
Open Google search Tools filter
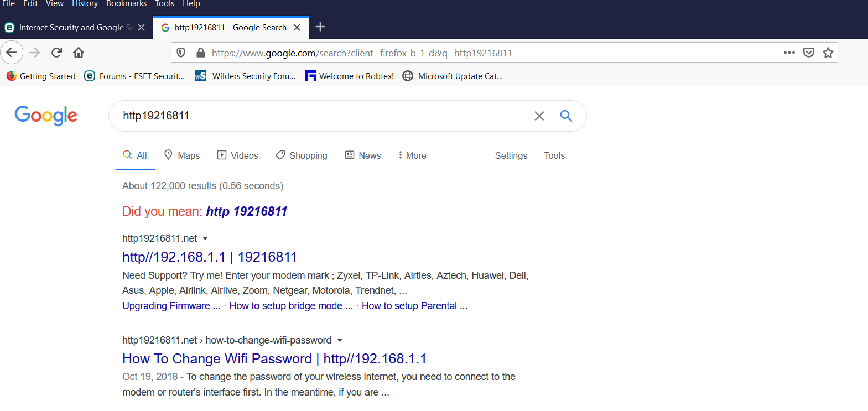554,155
